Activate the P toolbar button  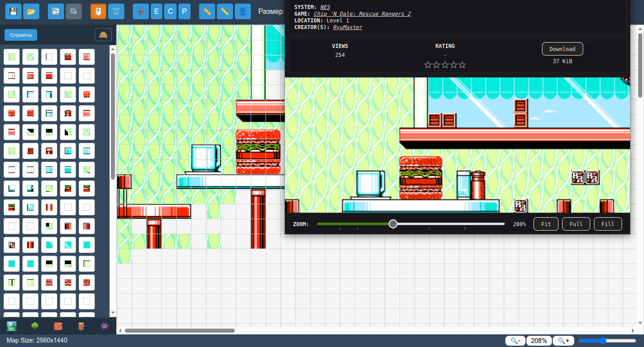185,11
